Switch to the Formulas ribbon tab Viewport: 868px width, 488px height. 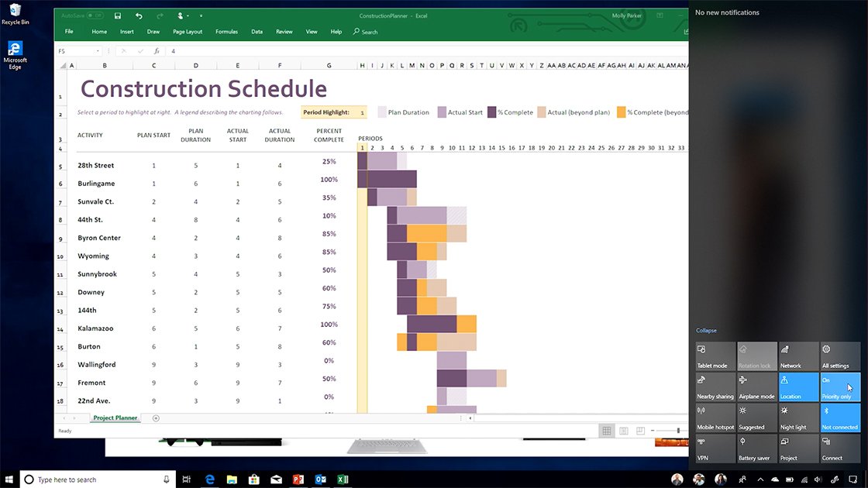[226, 32]
